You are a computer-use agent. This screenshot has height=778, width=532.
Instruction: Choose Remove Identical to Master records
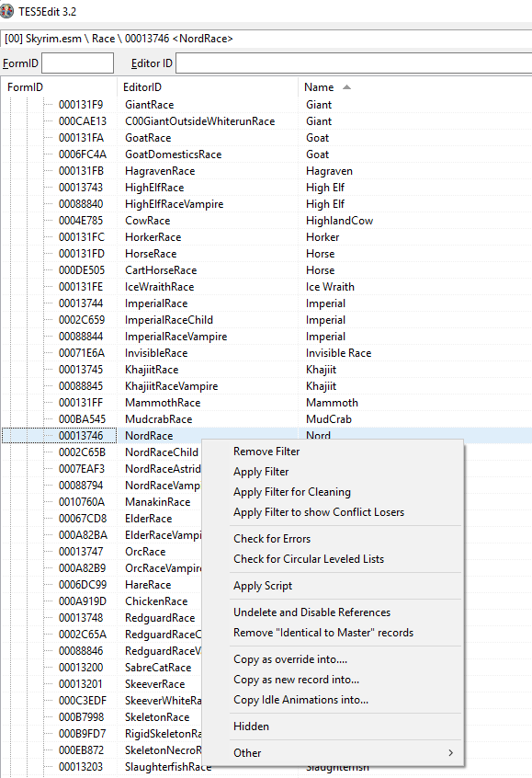point(323,633)
